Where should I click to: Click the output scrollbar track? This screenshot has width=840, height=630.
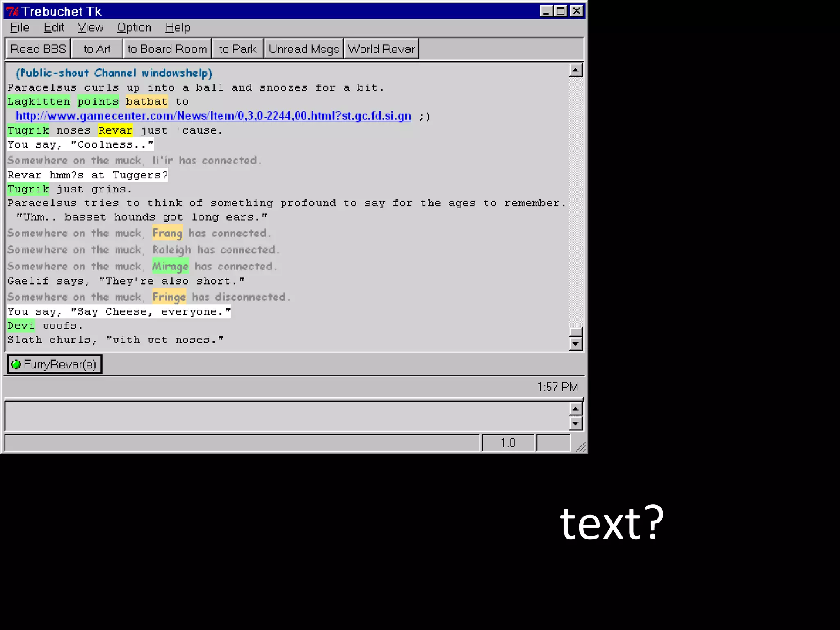pos(576,202)
